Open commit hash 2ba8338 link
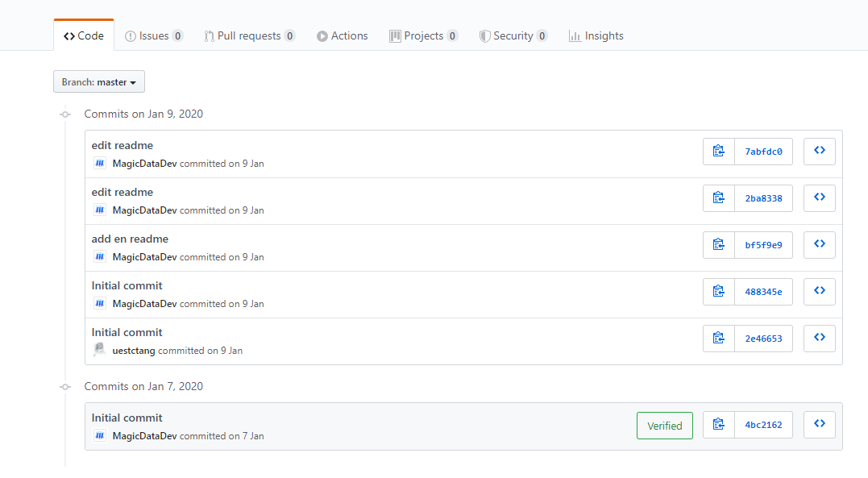 tap(763, 198)
